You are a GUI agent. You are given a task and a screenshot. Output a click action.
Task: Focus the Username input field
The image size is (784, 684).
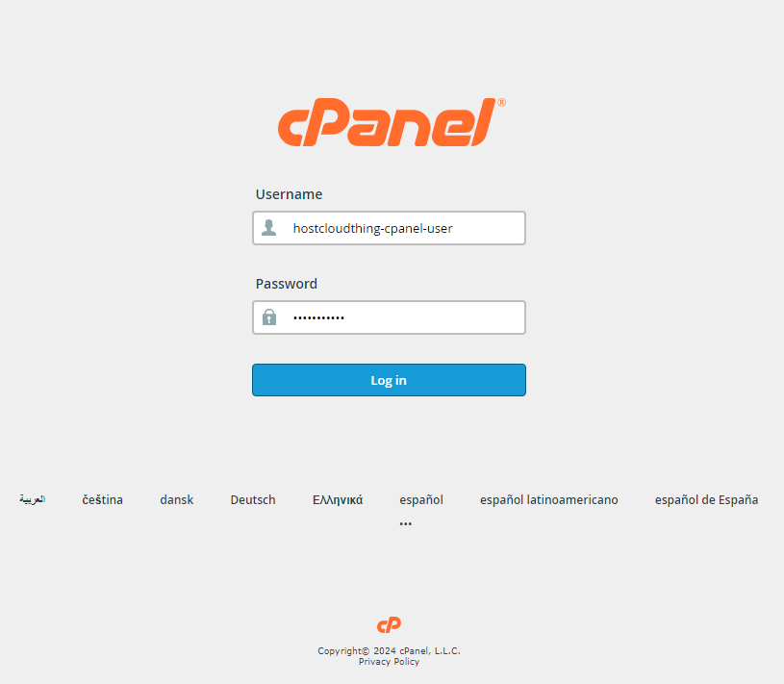[x=389, y=228]
